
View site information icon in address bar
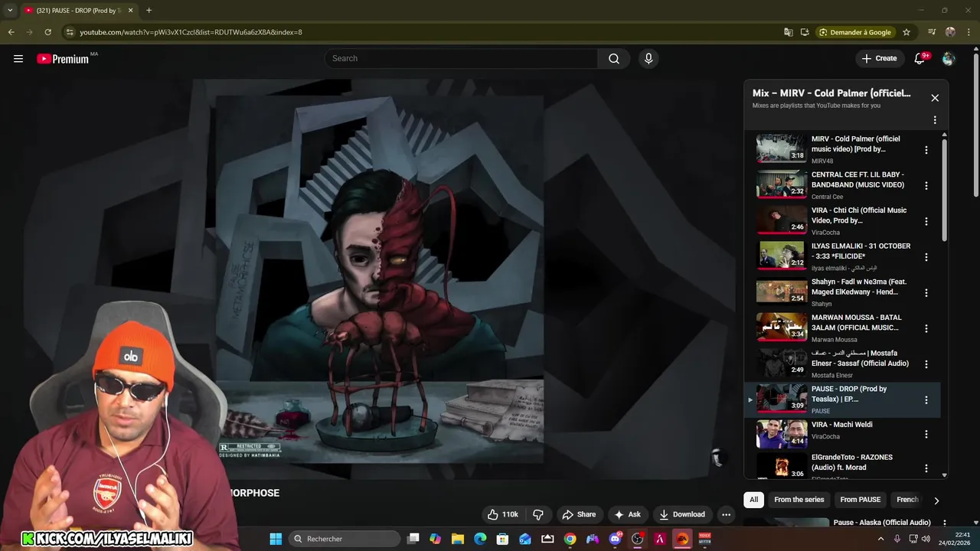tap(70, 32)
